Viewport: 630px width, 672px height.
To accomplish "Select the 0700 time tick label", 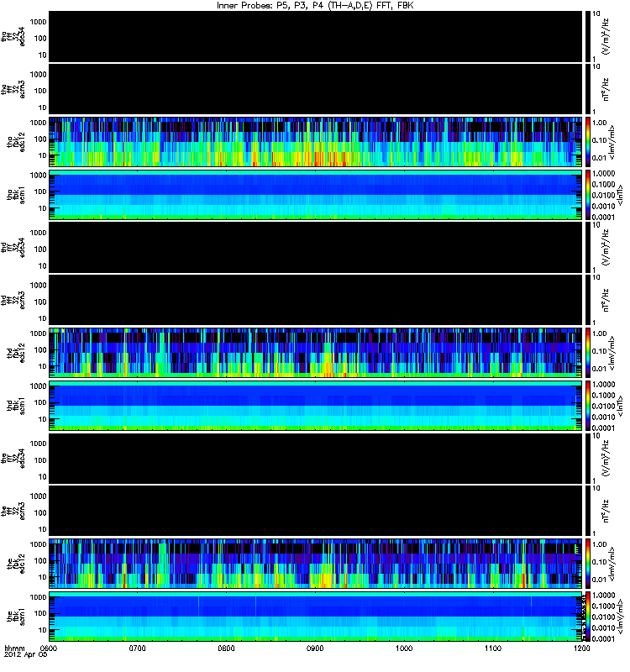I will pyautogui.click(x=137, y=648).
